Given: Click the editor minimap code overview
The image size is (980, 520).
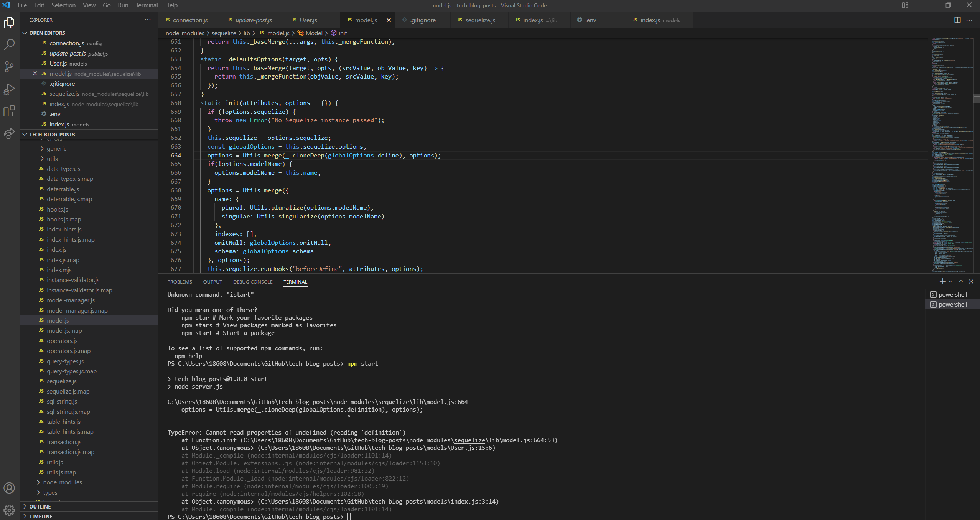Looking at the screenshot, I should click(953, 155).
